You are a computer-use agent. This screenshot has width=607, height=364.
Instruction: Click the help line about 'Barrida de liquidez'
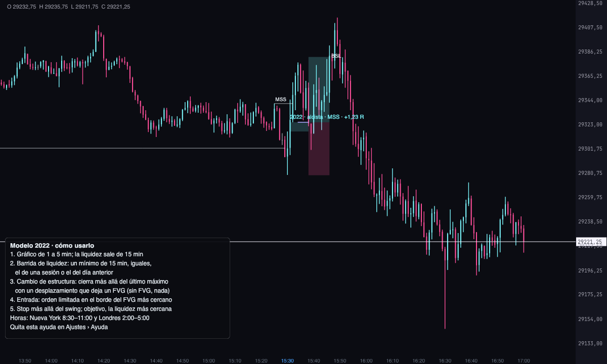click(x=81, y=268)
